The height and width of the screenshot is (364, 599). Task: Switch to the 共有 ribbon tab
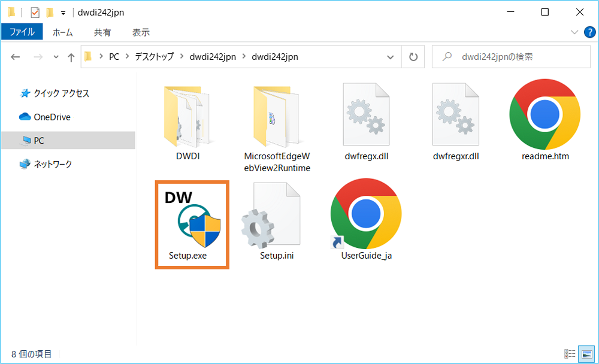[102, 32]
